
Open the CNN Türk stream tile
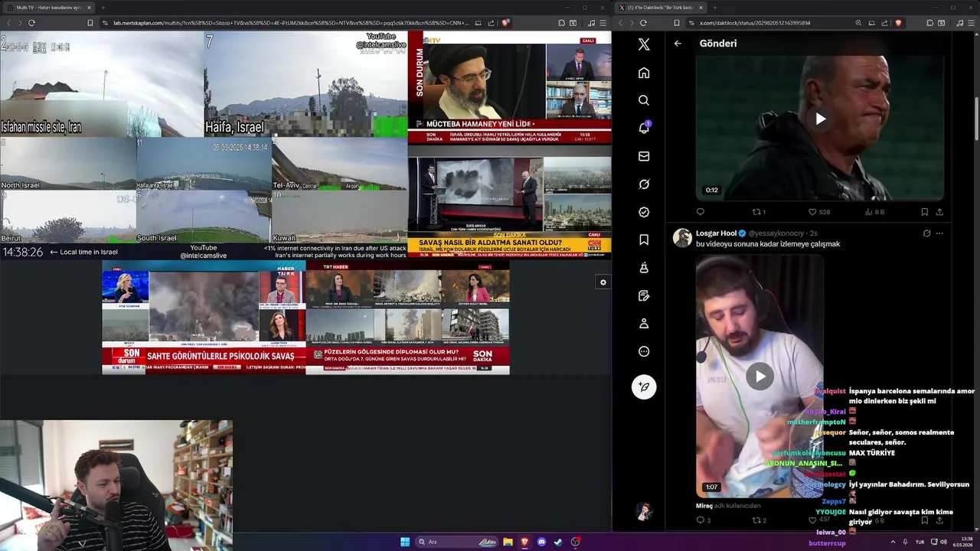(x=510, y=202)
